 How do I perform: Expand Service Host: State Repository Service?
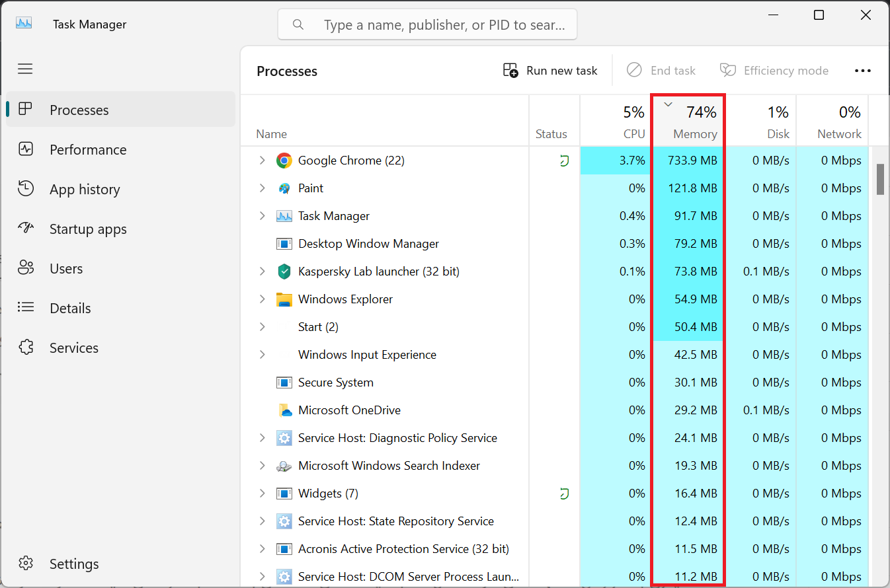[x=262, y=521]
